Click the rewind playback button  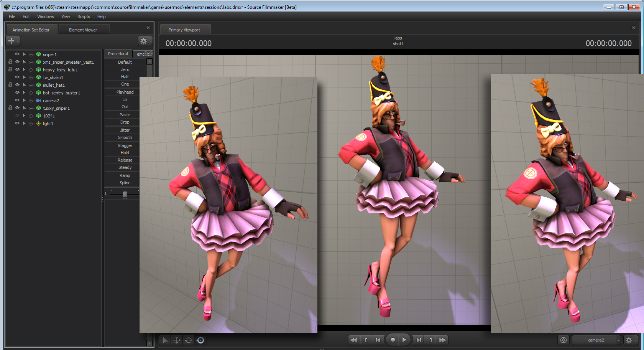pyautogui.click(x=354, y=340)
